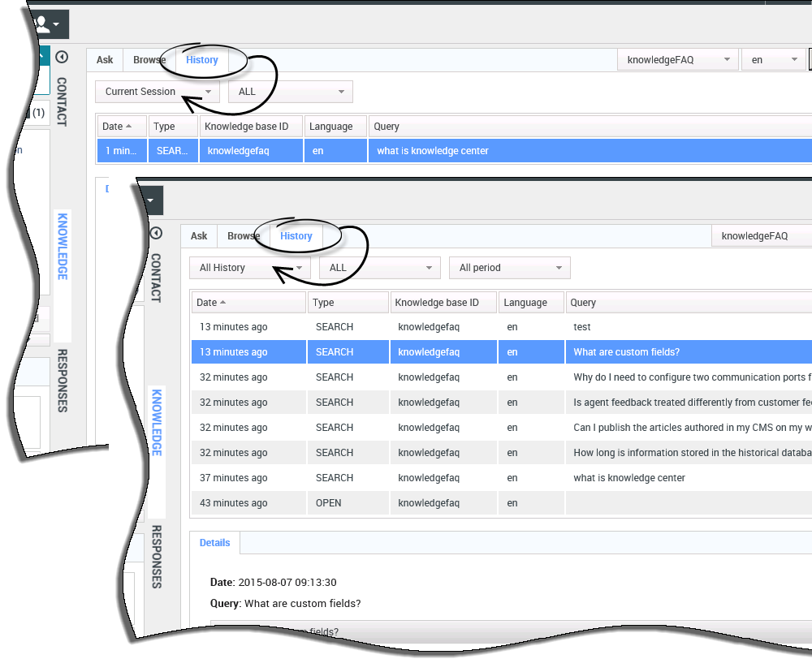Select the vertical KNOWLEDGE side tab in upper window

pyautogui.click(x=63, y=247)
